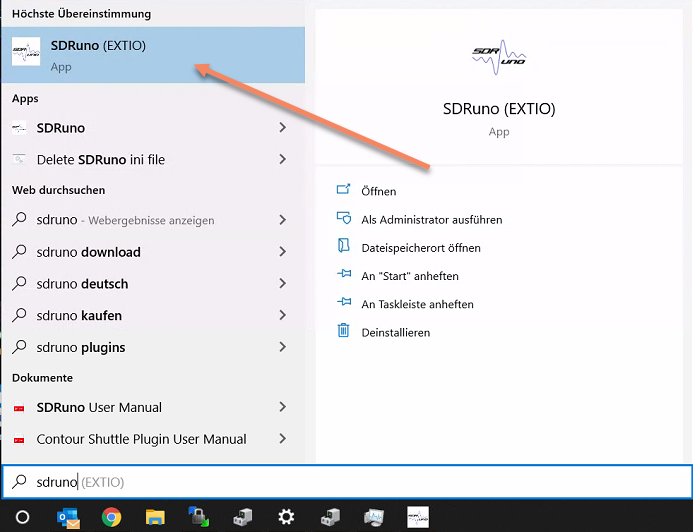Image resolution: width=693 pixels, height=532 pixels.
Task: Launch the SDRuno entry under Apps
Action: tap(61, 128)
